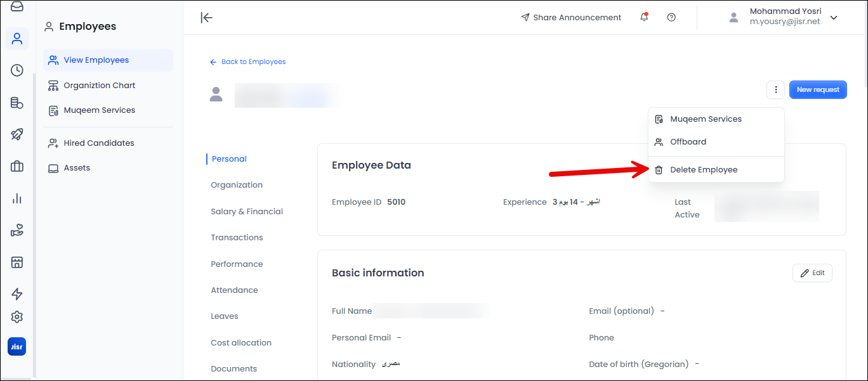
Task: Open the three-dot options menu
Action: point(775,89)
